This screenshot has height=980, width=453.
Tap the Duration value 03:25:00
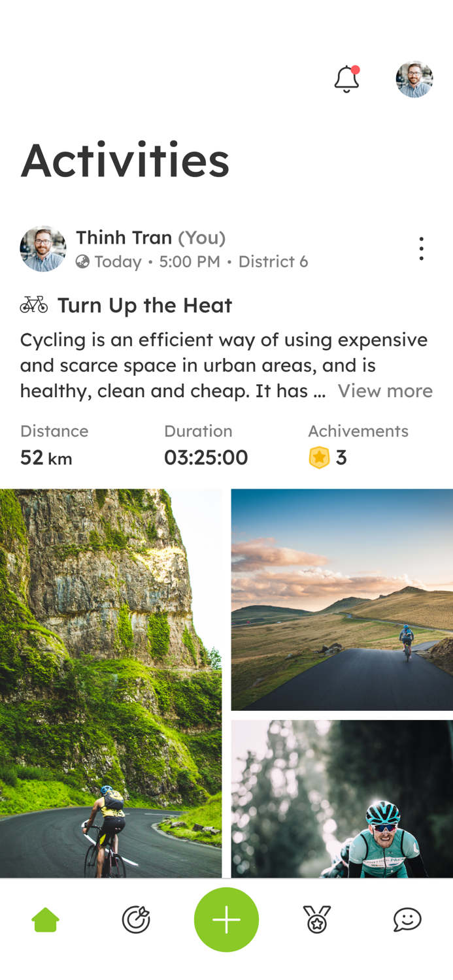coord(206,457)
